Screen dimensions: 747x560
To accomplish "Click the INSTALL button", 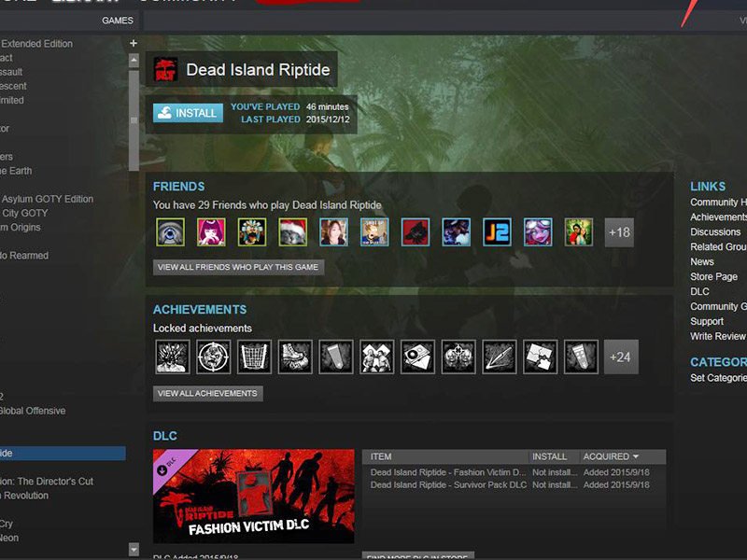I will (x=189, y=113).
